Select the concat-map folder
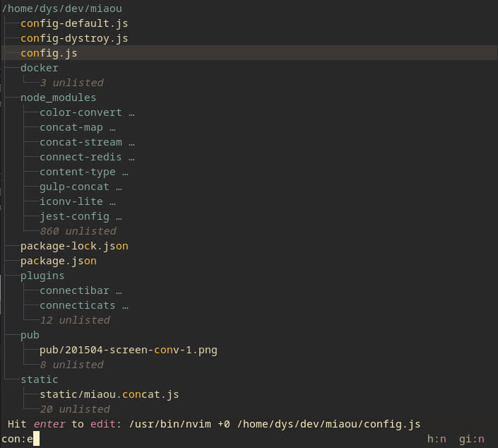Image resolution: width=498 pixels, height=448 pixels. point(71,127)
